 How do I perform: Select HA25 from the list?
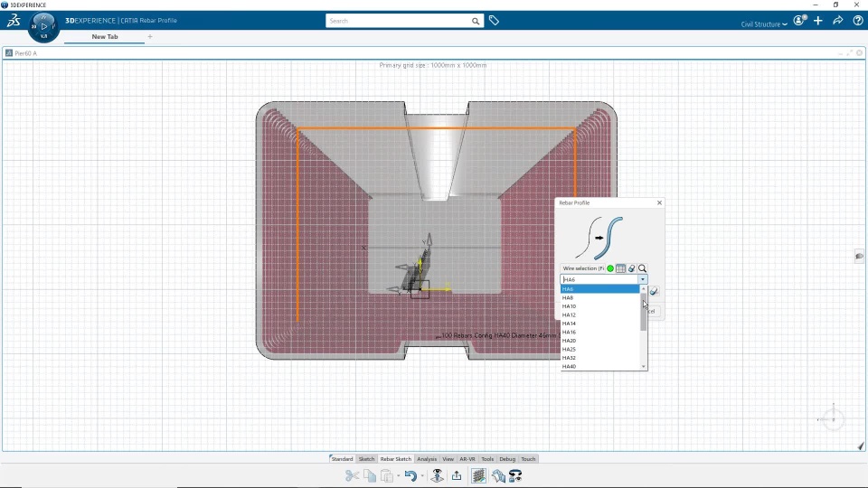(600, 349)
